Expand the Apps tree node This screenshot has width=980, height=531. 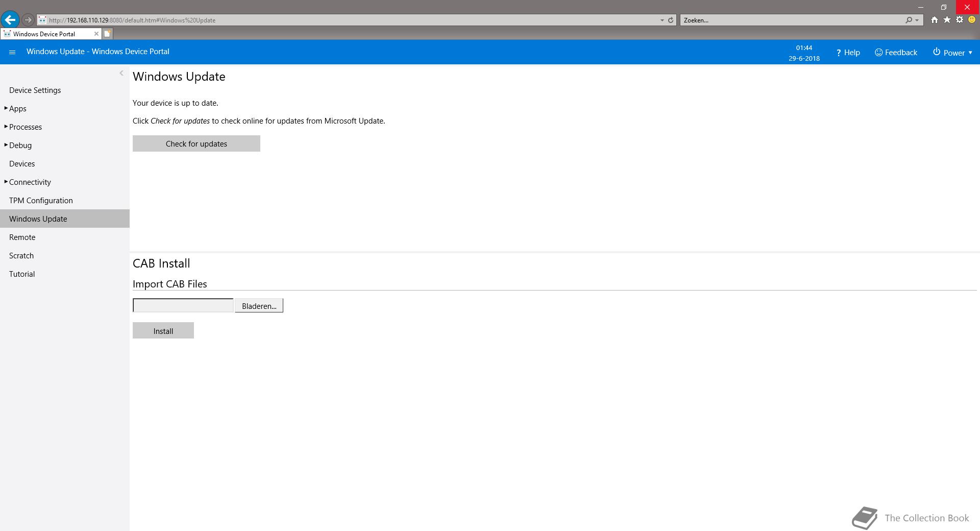tap(6, 108)
